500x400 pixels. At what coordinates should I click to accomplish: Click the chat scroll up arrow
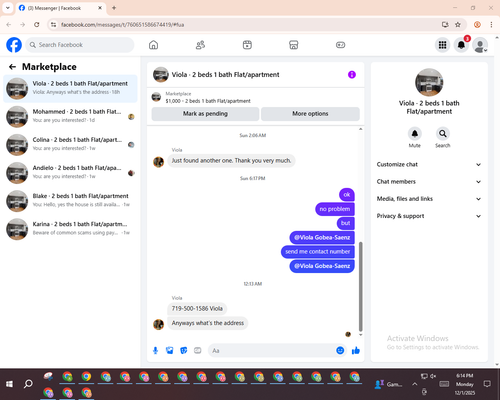[360, 129]
